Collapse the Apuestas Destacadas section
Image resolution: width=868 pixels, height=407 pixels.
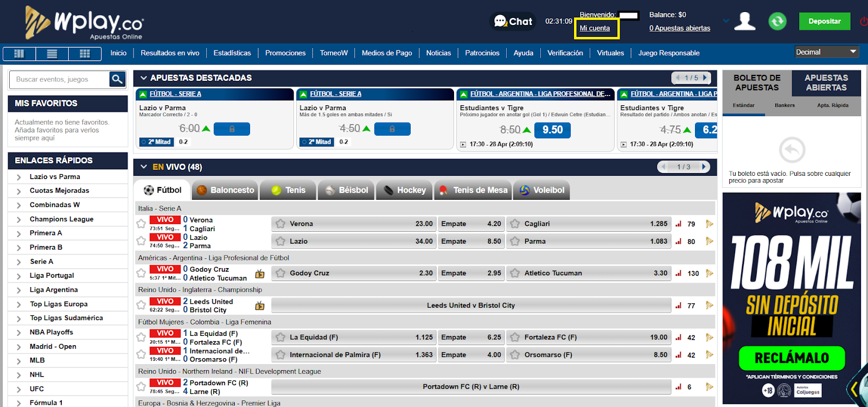pyautogui.click(x=144, y=78)
